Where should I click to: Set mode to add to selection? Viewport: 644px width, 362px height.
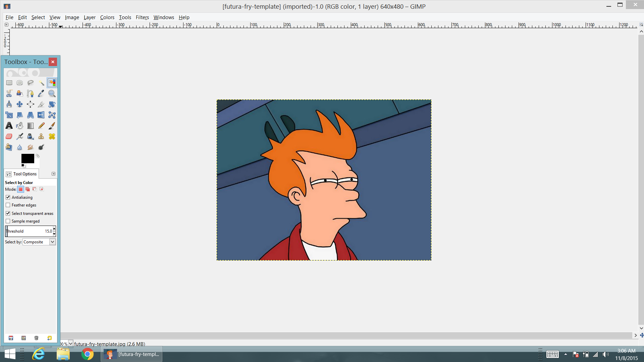click(x=28, y=189)
